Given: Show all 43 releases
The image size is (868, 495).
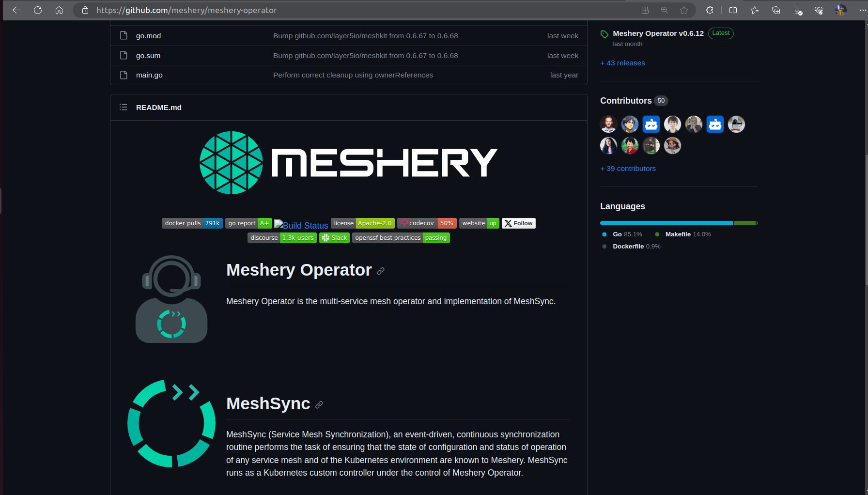Looking at the screenshot, I should 622,63.
